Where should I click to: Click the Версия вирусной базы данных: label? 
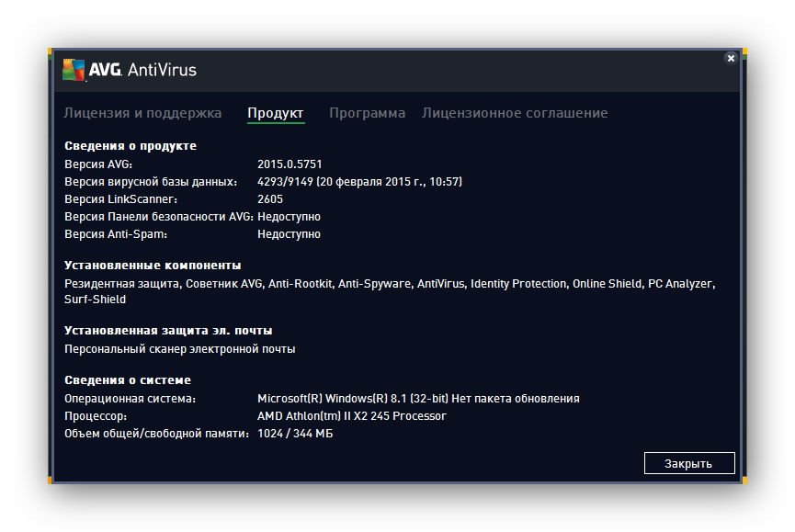point(151,181)
